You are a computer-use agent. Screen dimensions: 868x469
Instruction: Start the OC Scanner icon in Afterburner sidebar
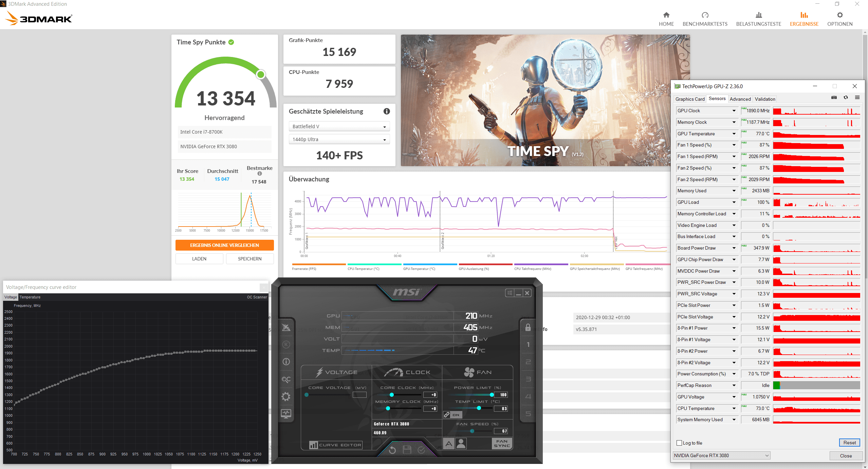(286, 379)
